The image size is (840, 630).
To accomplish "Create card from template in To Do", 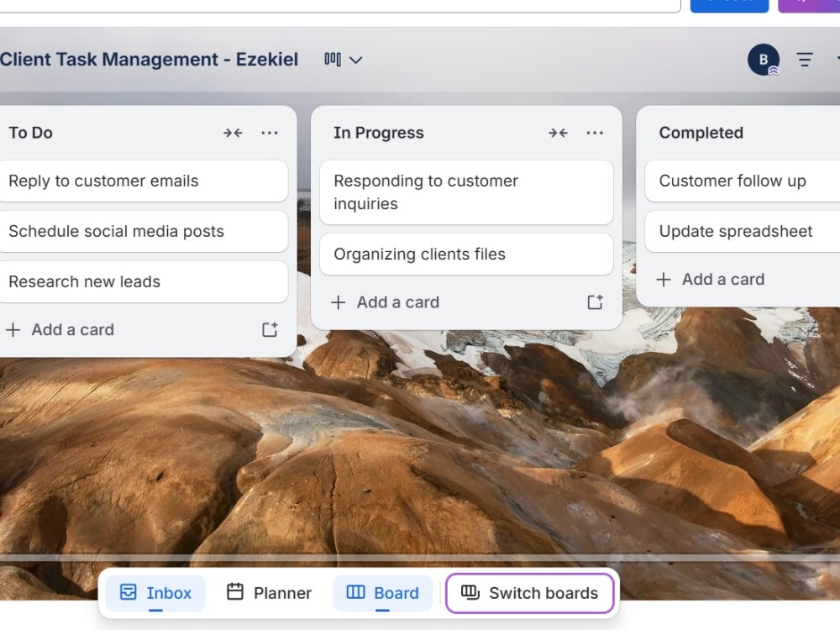I will point(270,329).
